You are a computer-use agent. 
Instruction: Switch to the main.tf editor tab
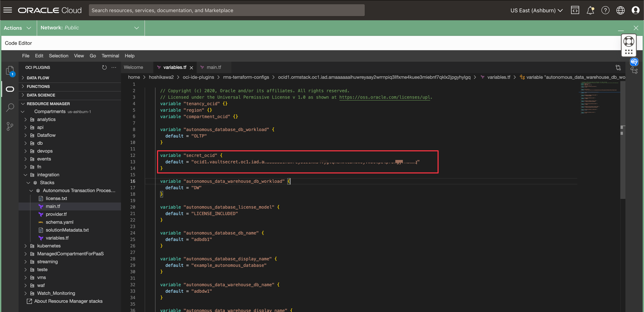tap(213, 67)
